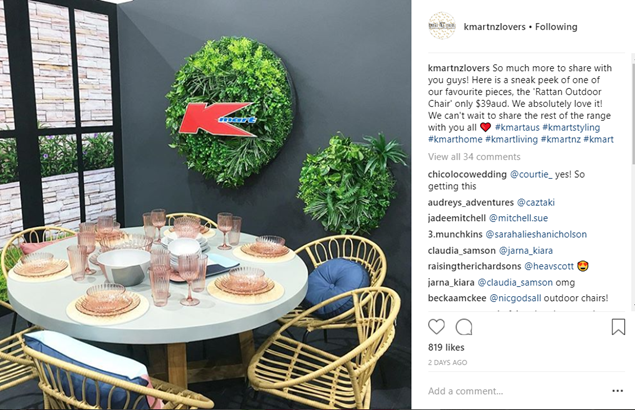Image resolution: width=635 pixels, height=410 pixels.
Task: Open the @sarahalieshanicholson mention
Action: coord(536,235)
